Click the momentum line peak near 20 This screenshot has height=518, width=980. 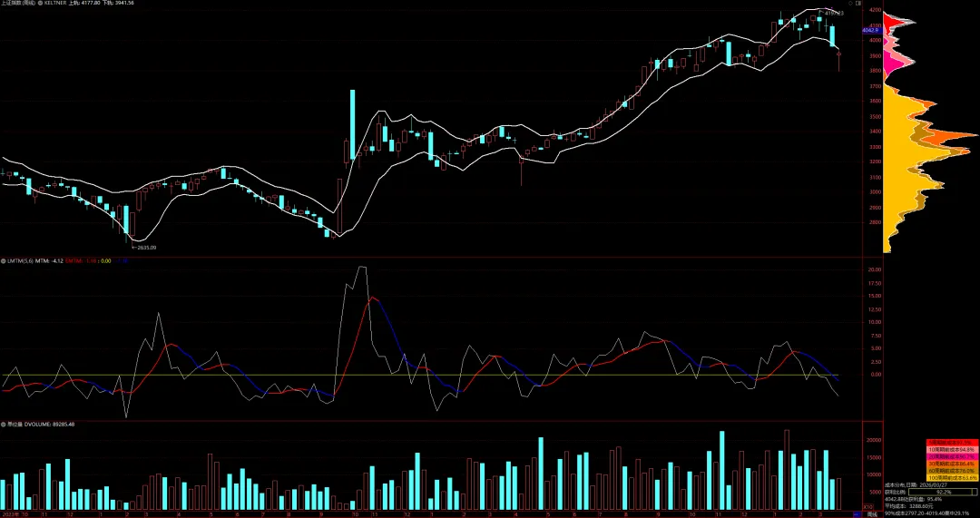(x=361, y=267)
